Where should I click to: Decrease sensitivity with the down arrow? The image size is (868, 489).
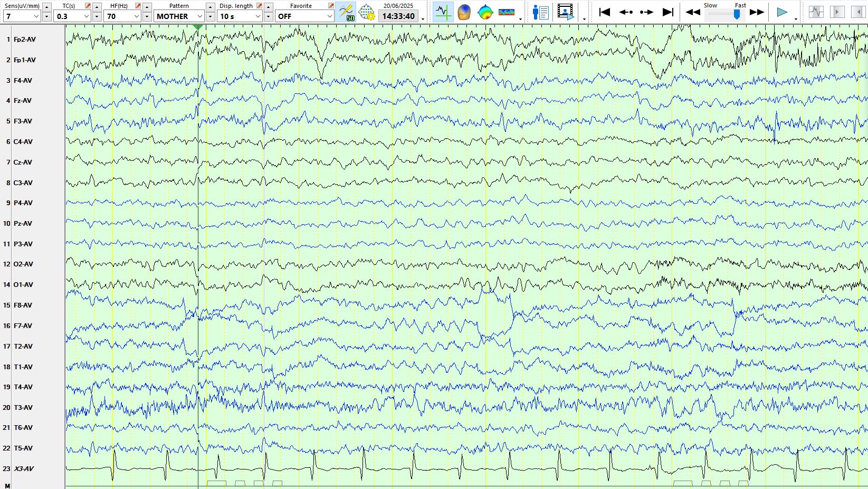(46, 17)
